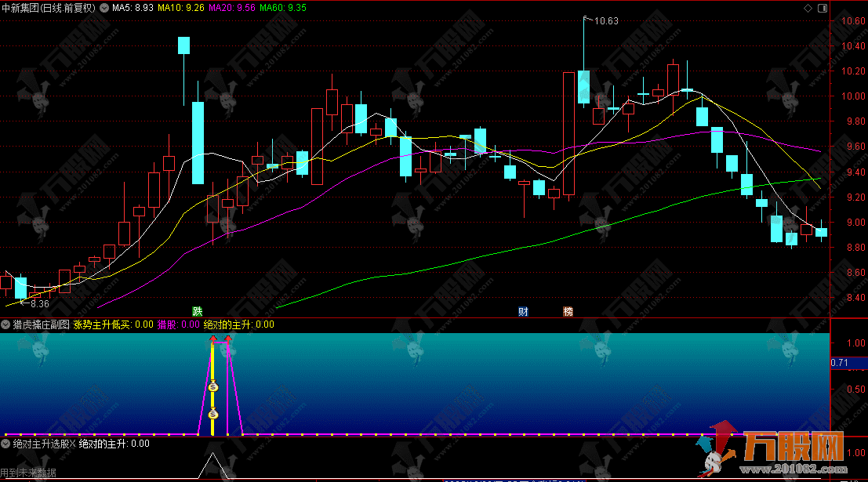
Task: Click the 用到未来数据 warning text
Action: coord(28,473)
